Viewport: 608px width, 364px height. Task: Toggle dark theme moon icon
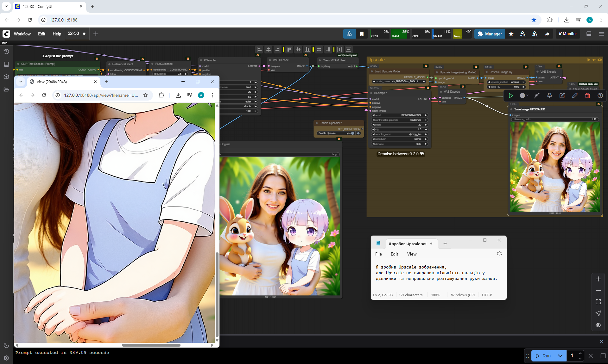point(6,345)
